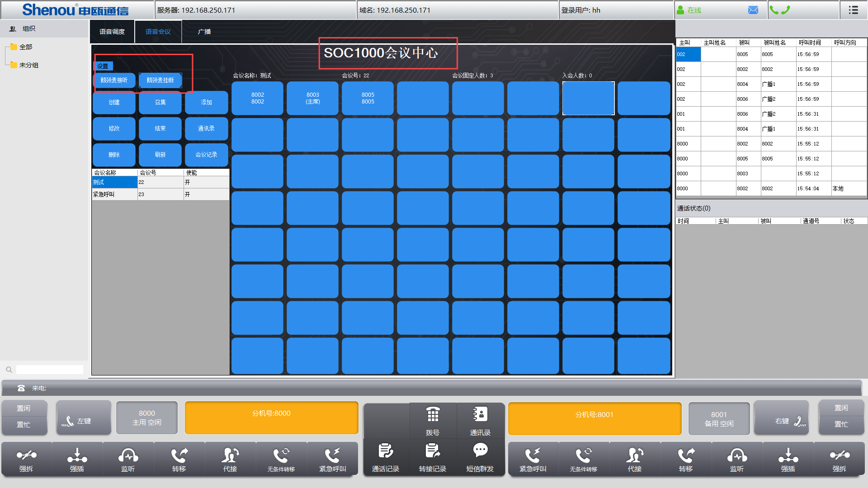Image resolution: width=868 pixels, height=488 pixels.
Task: Expand the 全部 folder in organization tree
Action: pos(25,47)
